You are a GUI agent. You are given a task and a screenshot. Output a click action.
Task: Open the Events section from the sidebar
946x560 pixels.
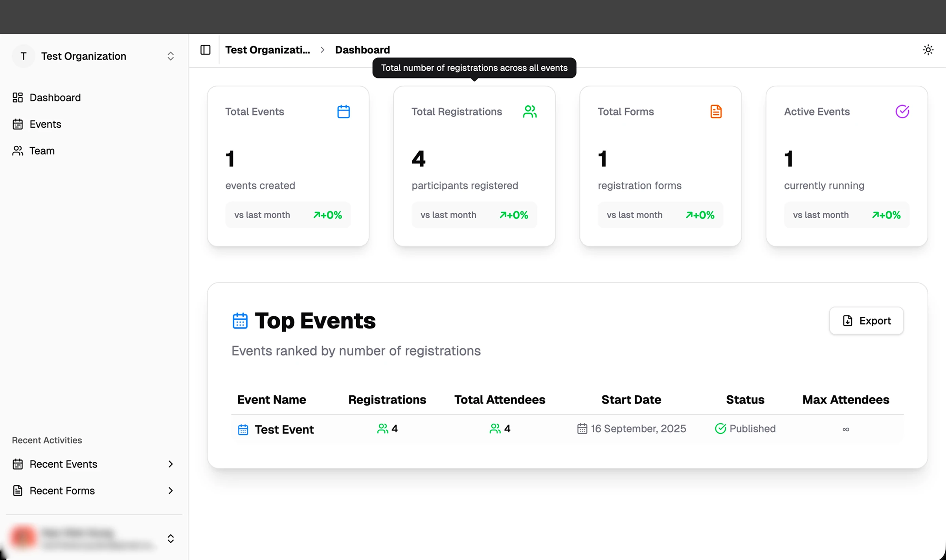(x=45, y=124)
